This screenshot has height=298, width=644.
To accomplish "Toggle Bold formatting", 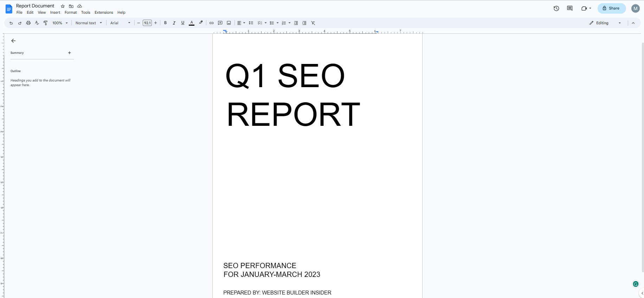I will tap(166, 23).
